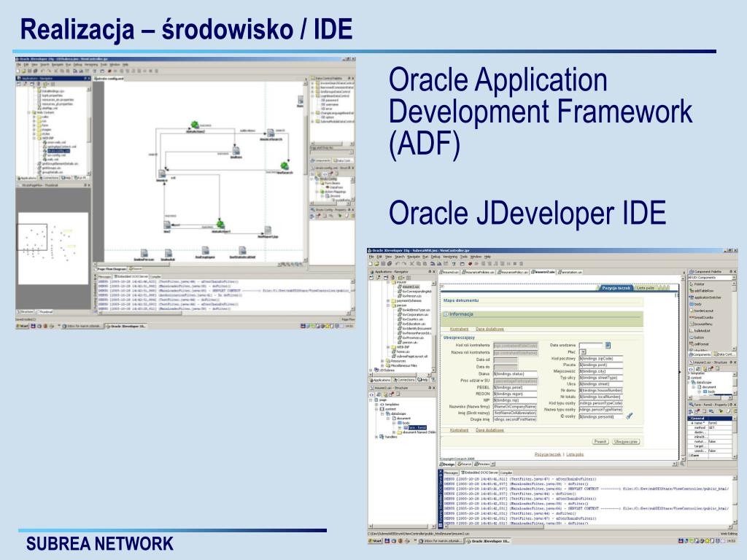Image resolution: width=747 pixels, height=560 pixels.
Task: Click flashlight icon next to ID osoby
Action: pos(630,416)
